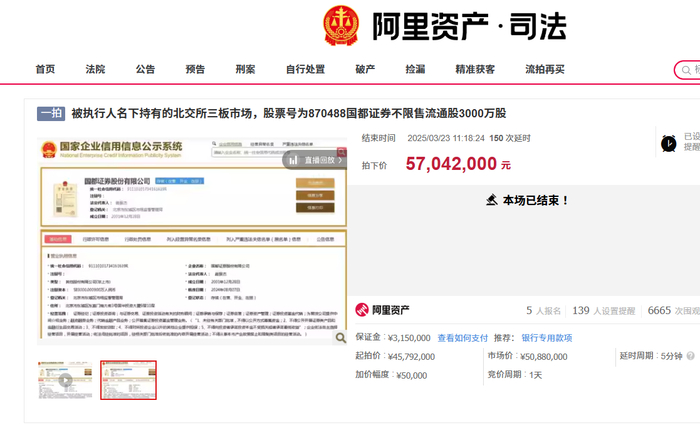Select the second highlighted thumbnail
The height and width of the screenshot is (427, 700).
129,380
